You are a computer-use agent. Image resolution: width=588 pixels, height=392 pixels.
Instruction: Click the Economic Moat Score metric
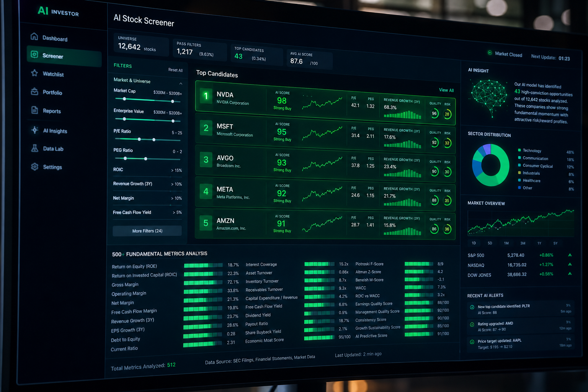click(x=265, y=340)
